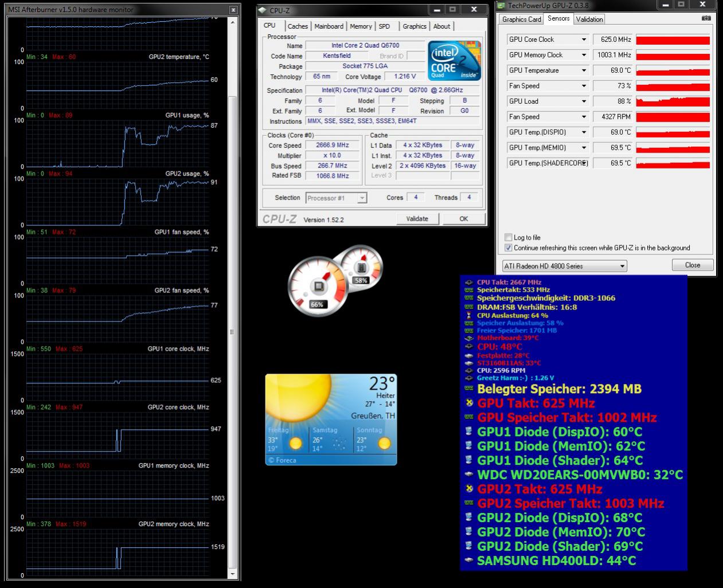Open GPU Temperature sensor dropdown
This screenshot has height=588, width=723.
(x=584, y=70)
